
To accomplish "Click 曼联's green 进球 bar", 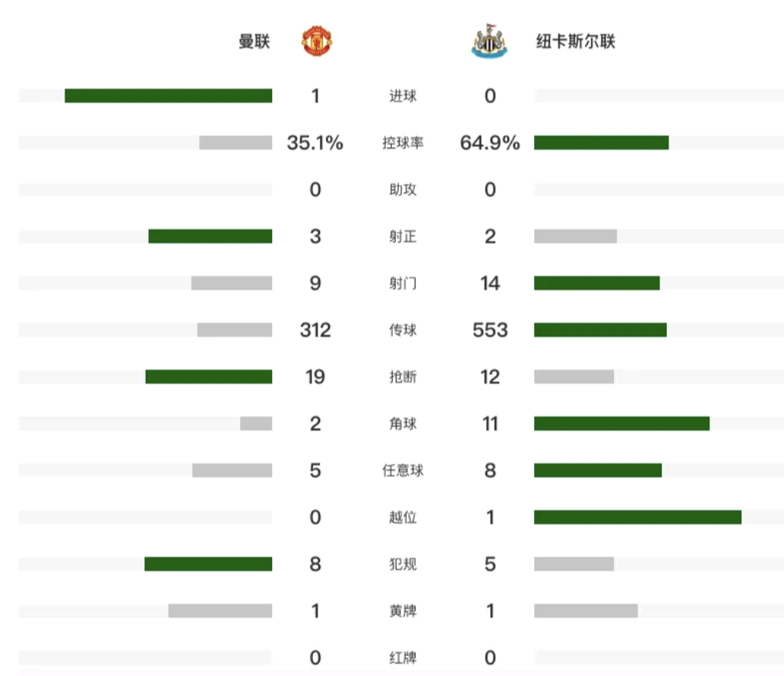I will pos(168,96).
